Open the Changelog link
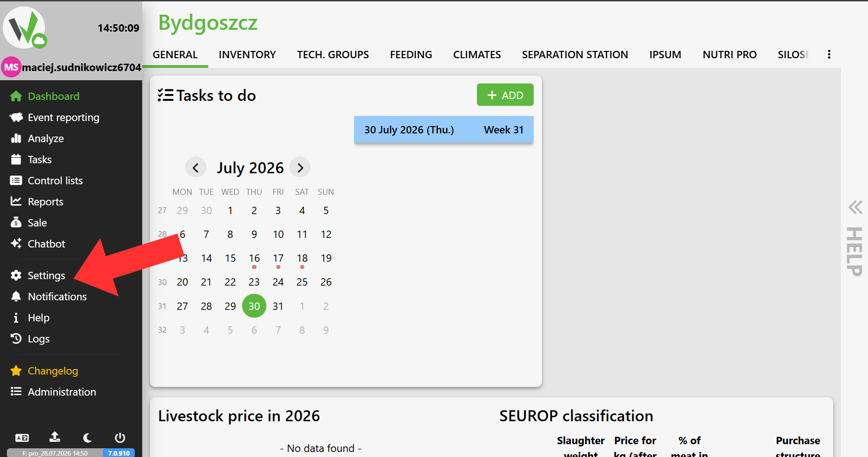This screenshot has height=457, width=868. click(x=53, y=371)
